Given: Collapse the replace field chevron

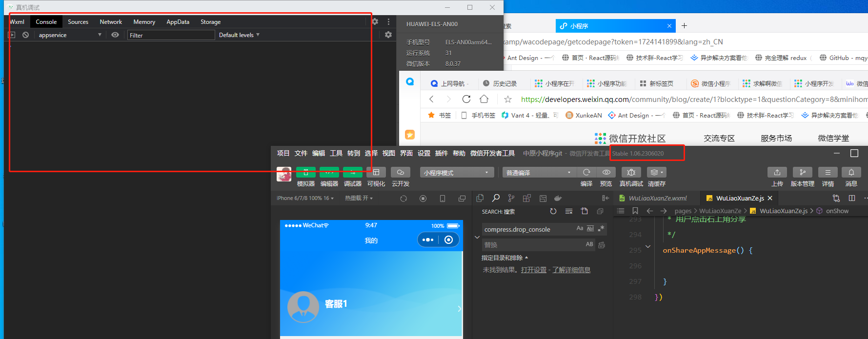Looking at the screenshot, I should tap(477, 237).
